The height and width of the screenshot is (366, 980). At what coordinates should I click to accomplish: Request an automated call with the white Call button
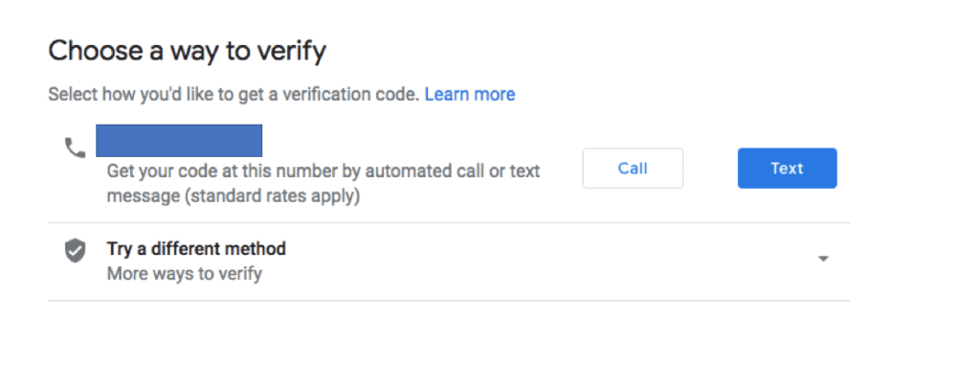click(633, 169)
